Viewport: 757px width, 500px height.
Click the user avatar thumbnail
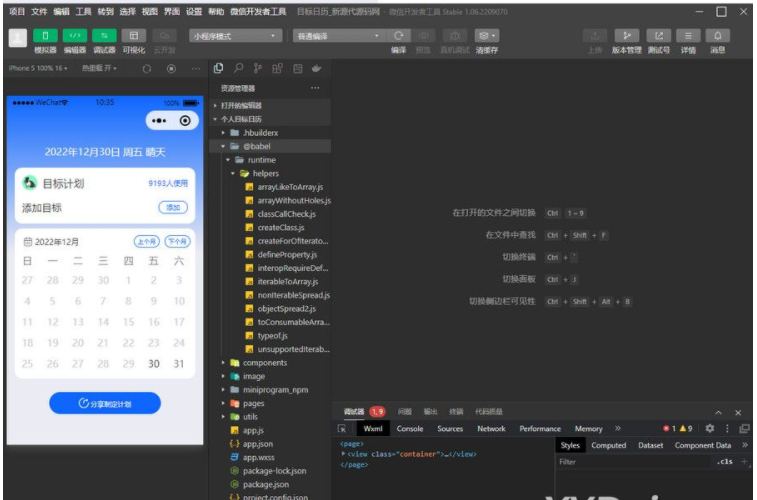17,38
